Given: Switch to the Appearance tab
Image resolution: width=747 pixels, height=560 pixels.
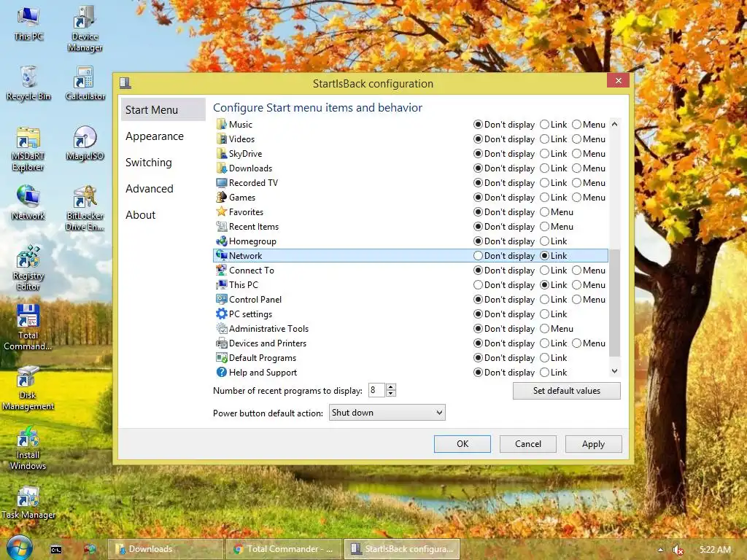Looking at the screenshot, I should pos(155,136).
